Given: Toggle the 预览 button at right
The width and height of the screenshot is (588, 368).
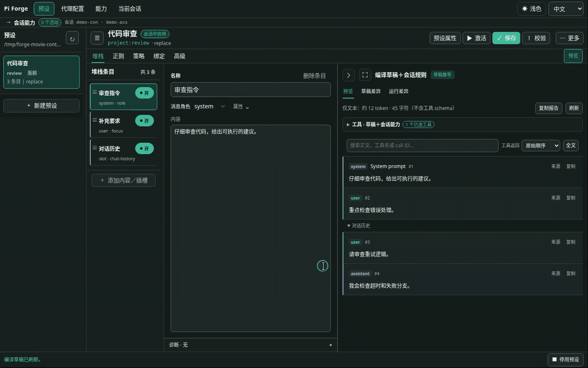Looking at the screenshot, I should coord(573,56).
